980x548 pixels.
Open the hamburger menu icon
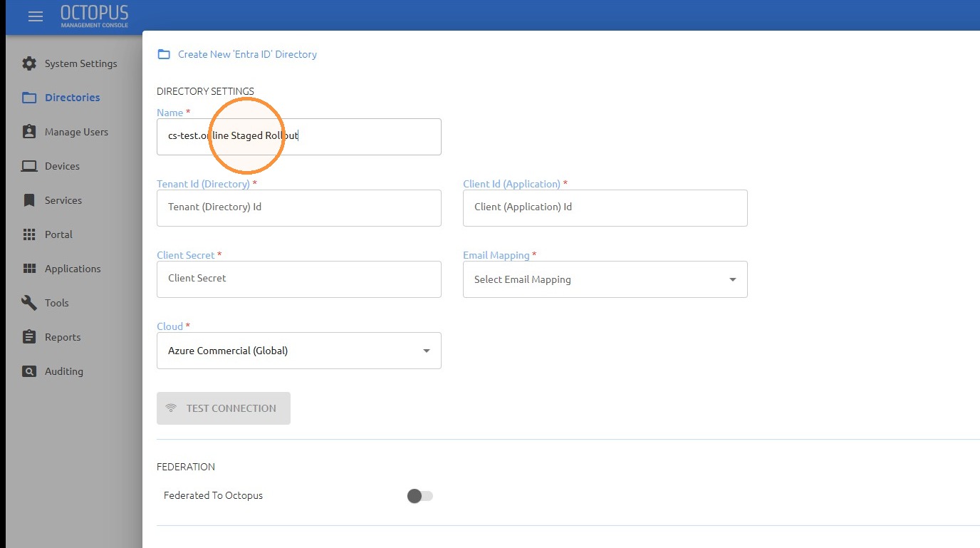[x=36, y=17]
